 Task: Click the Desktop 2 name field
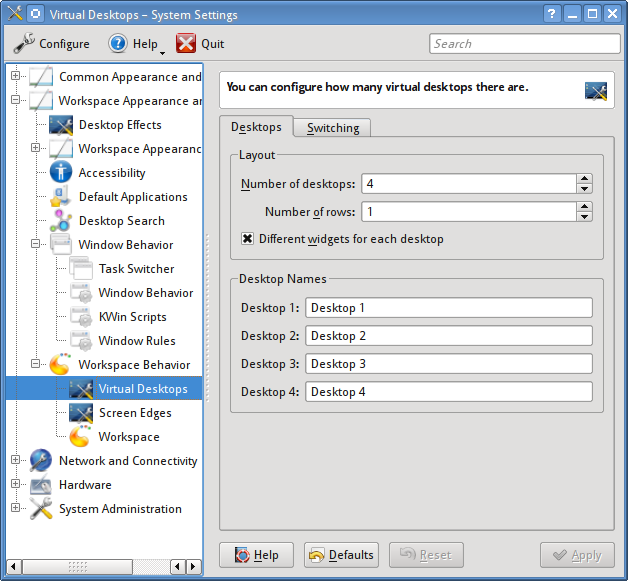(x=449, y=336)
